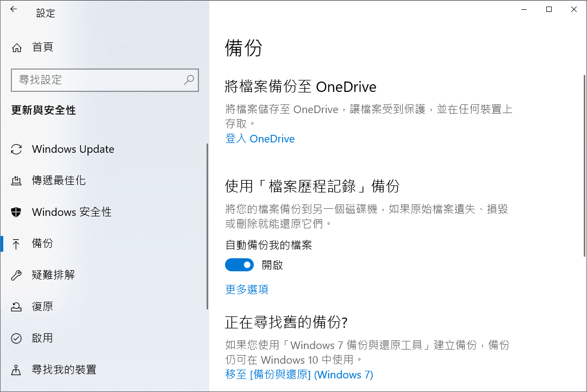
Task: Click the search magnifier icon
Action: (x=189, y=80)
